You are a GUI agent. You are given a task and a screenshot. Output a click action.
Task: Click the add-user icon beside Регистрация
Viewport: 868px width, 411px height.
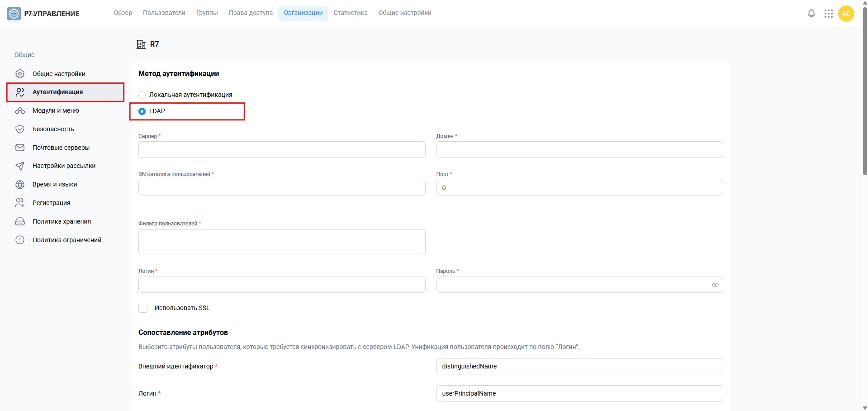(20, 203)
